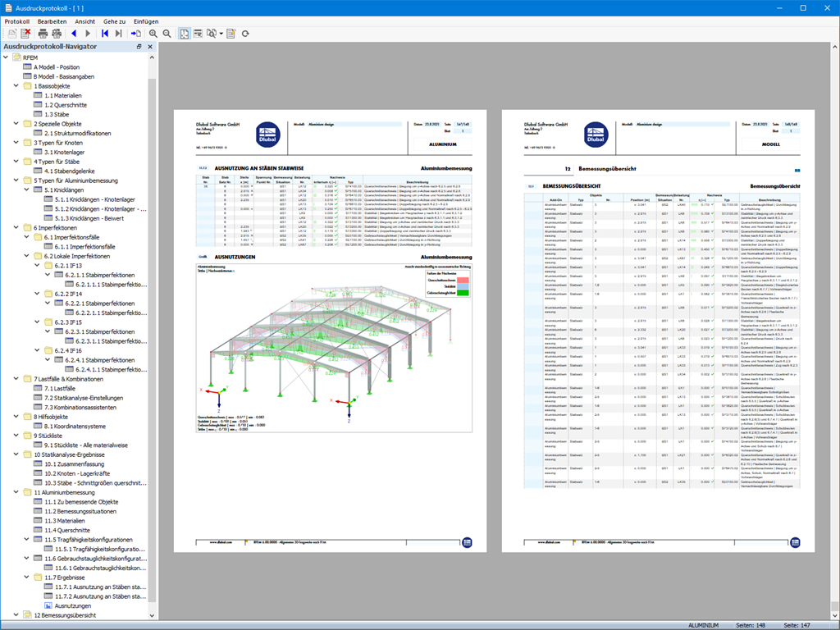This screenshot has height=630, width=840.
Task: Open the Bearbeiten menu
Action: tap(52, 21)
